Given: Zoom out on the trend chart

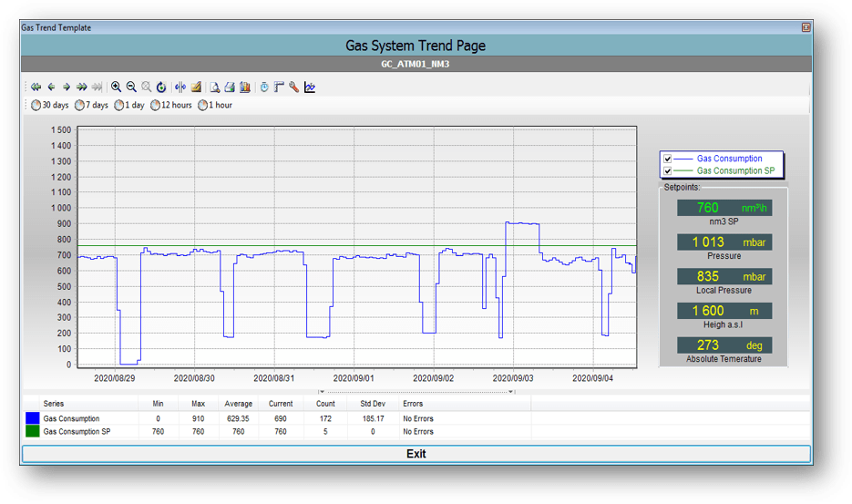Looking at the screenshot, I should click(x=131, y=87).
